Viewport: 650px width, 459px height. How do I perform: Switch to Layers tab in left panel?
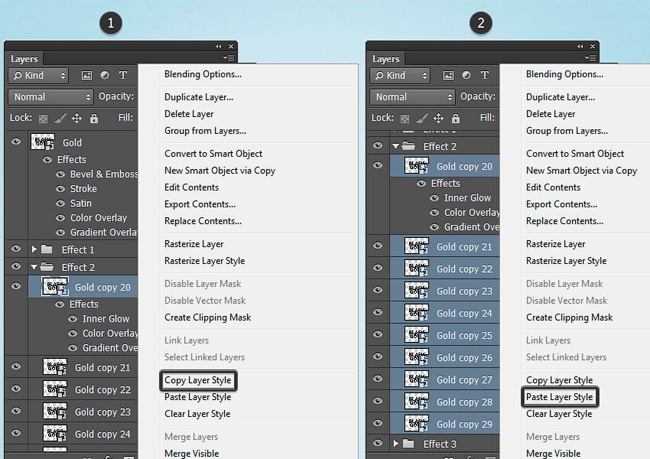(x=24, y=59)
